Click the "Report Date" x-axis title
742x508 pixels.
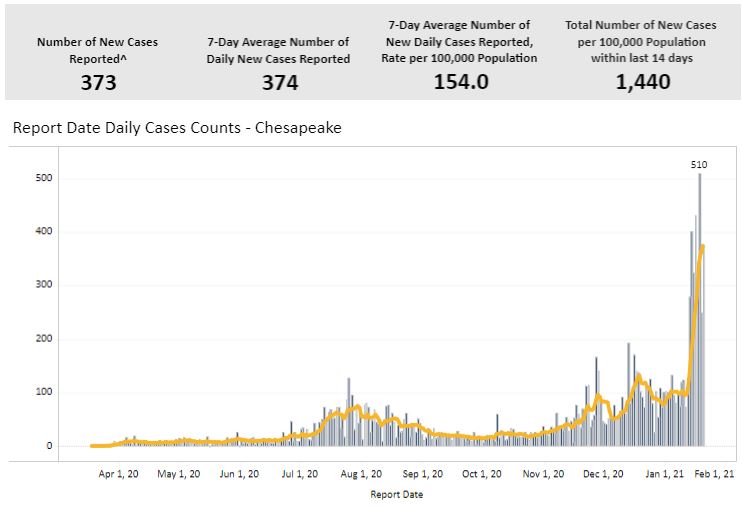coord(397,494)
